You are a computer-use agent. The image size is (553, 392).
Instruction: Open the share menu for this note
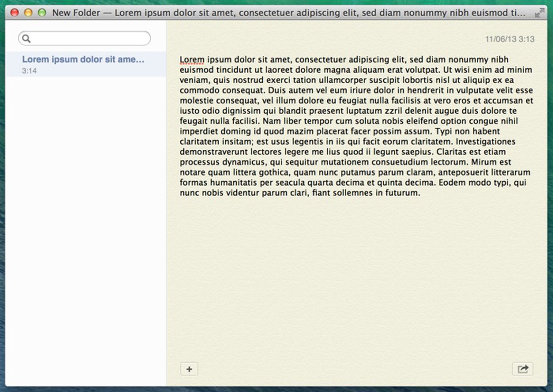522,369
